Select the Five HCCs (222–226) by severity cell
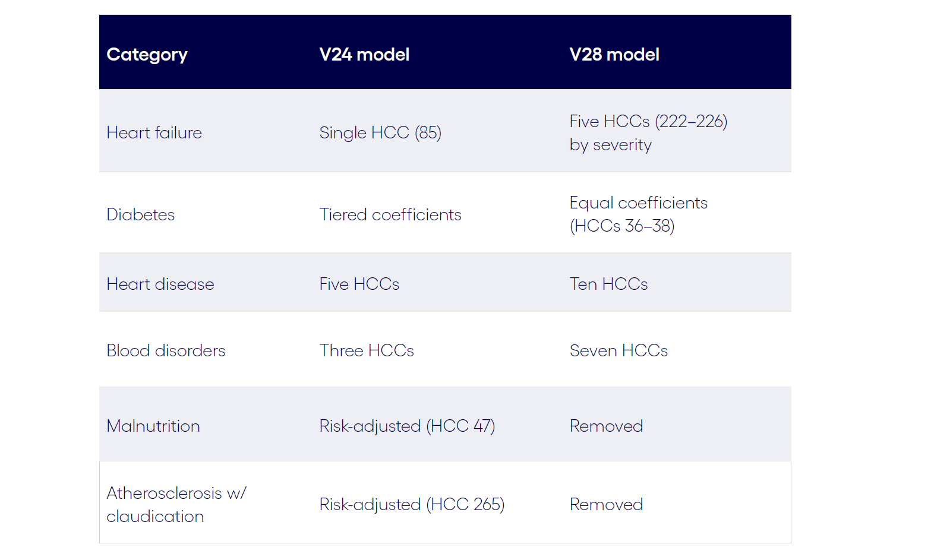 pyautogui.click(x=648, y=133)
